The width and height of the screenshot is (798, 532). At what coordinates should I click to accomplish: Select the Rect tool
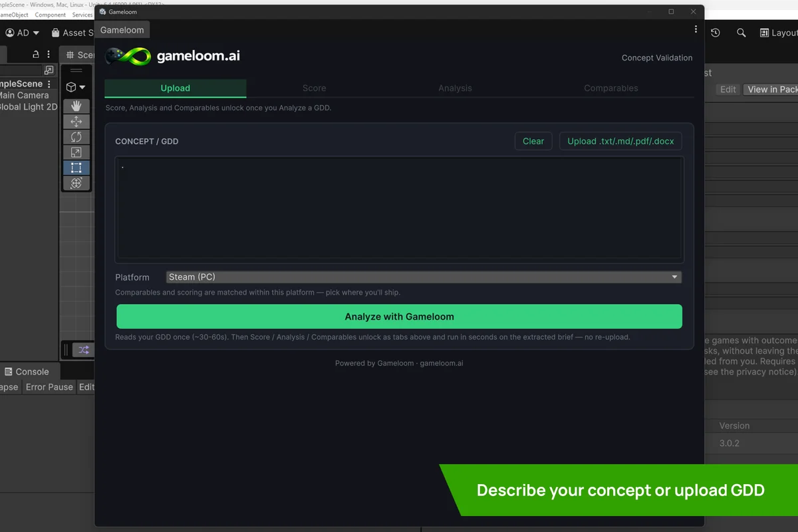point(76,168)
